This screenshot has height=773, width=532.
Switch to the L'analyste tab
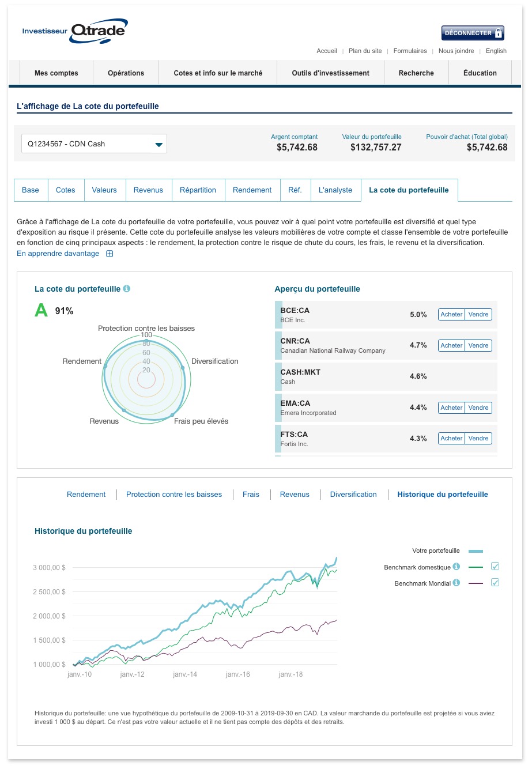coord(335,190)
